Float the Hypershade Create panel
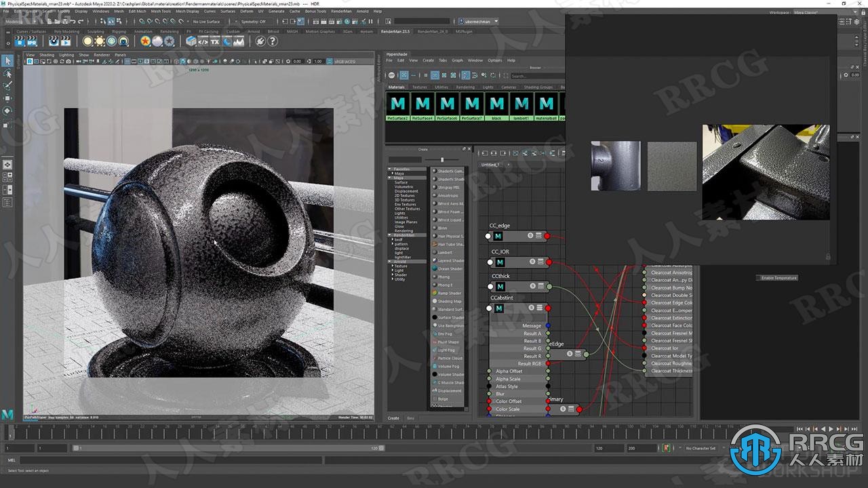Image resolution: width=868 pixels, height=488 pixels. (464, 149)
